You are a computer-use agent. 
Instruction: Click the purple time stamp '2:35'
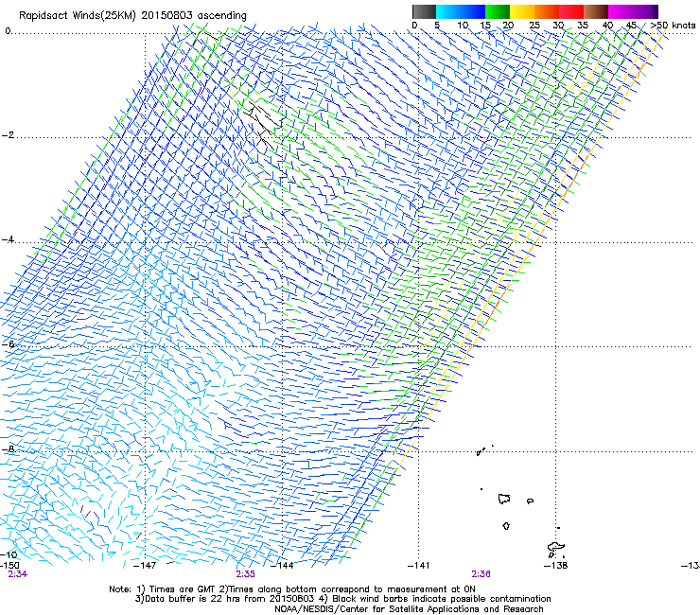[x=246, y=574]
